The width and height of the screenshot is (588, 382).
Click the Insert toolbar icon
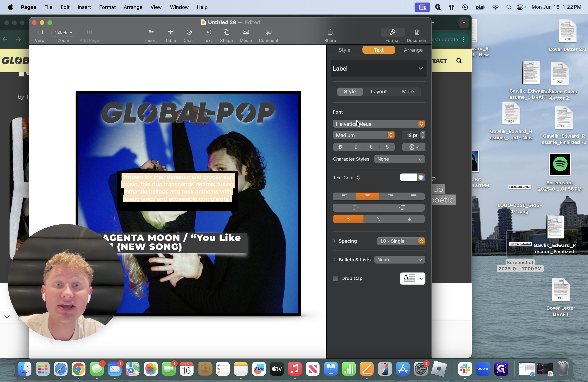coord(151,32)
